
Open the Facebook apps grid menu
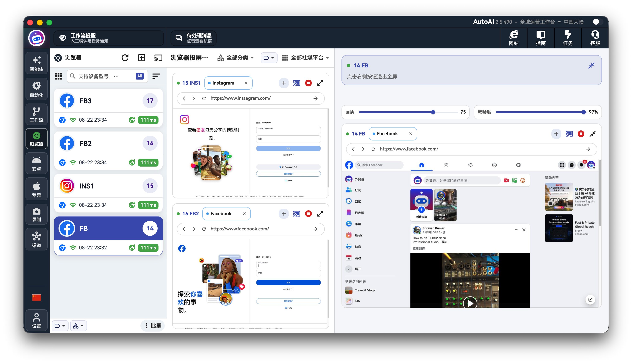click(x=562, y=165)
